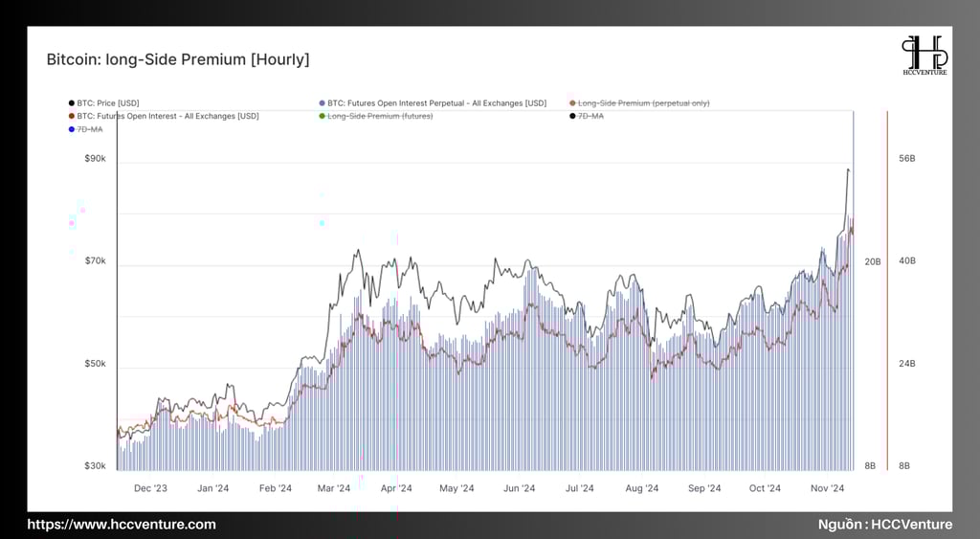Click the 20B inner axis label
Viewport: 980px width, 539px height.
click(x=873, y=262)
